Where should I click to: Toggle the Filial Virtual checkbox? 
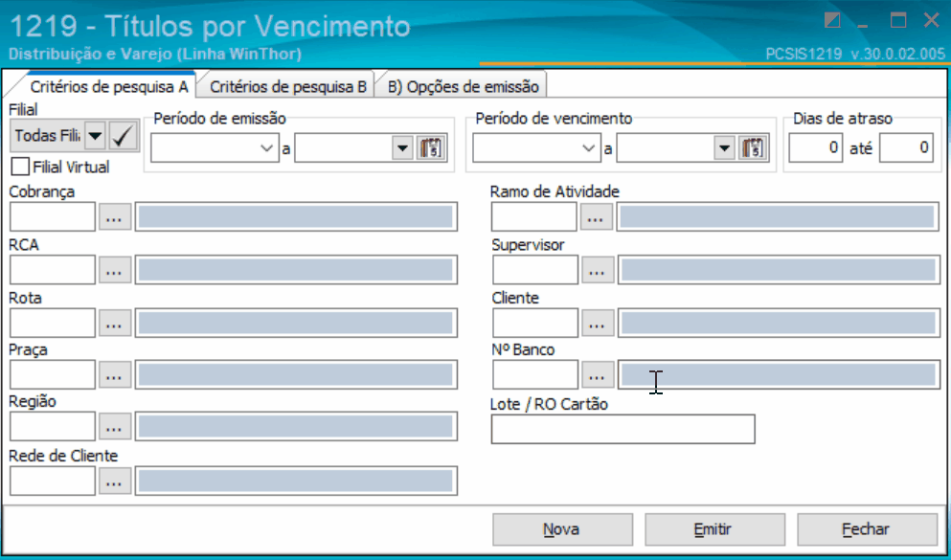pyautogui.click(x=21, y=166)
